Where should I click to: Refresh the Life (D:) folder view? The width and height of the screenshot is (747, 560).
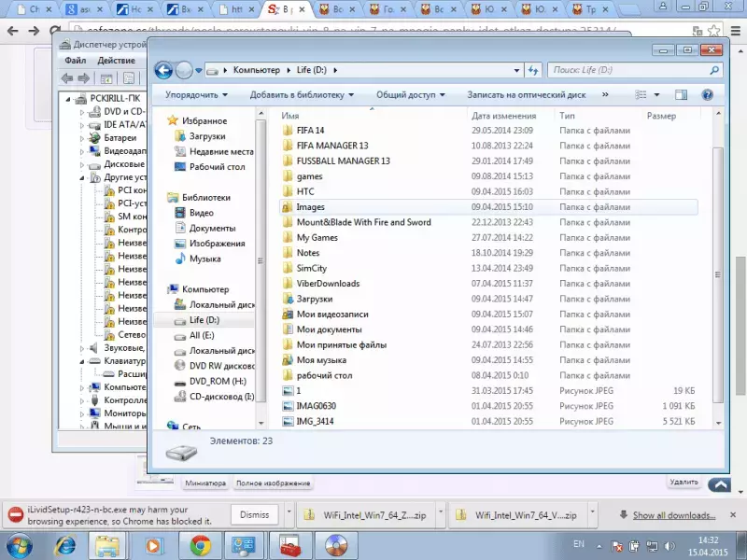pos(533,71)
